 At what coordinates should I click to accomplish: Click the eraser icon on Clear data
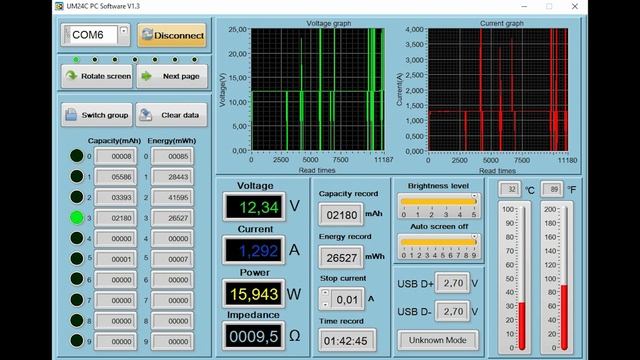click(145, 115)
